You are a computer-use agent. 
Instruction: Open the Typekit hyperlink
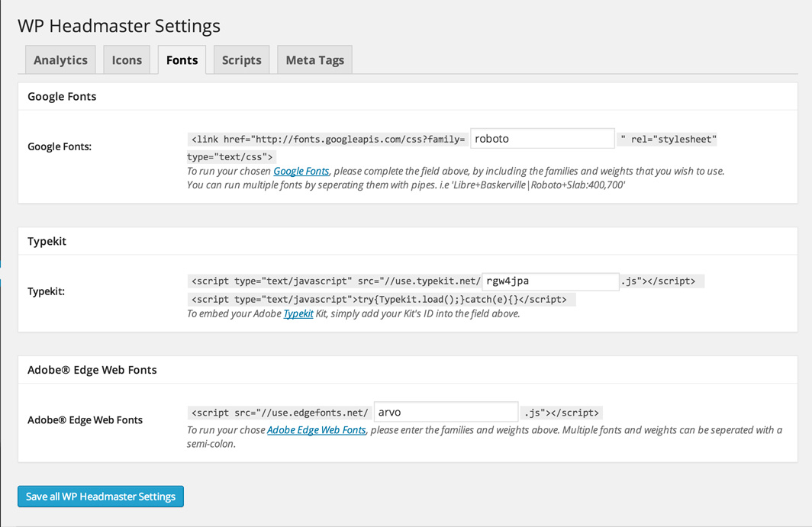[298, 313]
